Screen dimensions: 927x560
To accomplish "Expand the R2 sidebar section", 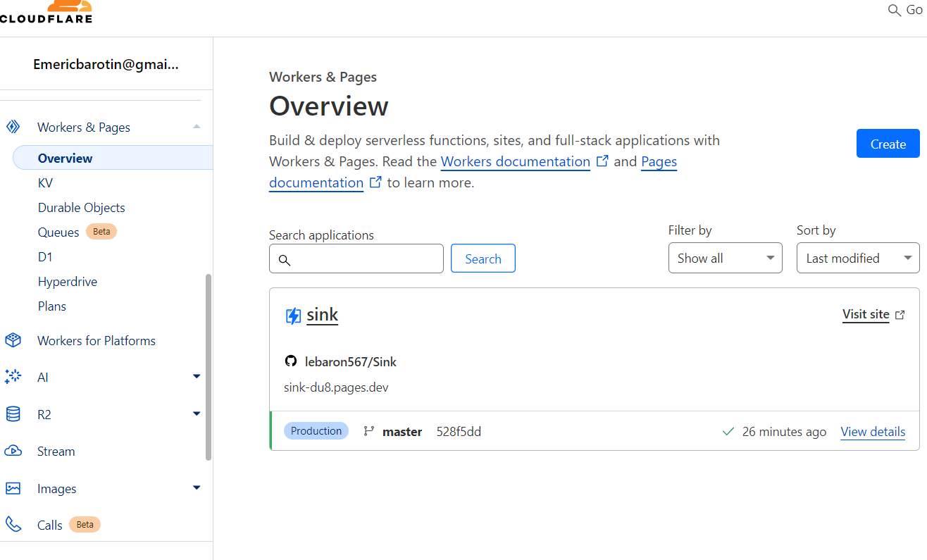I will click(197, 413).
